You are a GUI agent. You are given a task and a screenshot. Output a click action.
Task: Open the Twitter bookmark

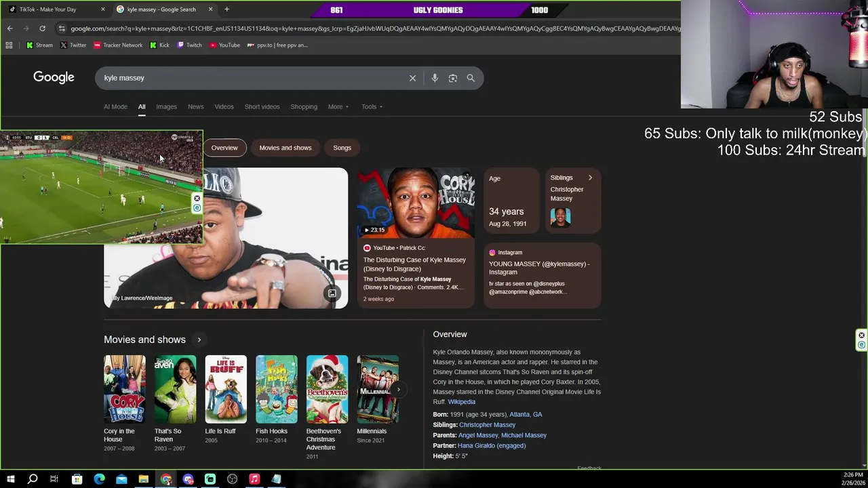(x=73, y=45)
